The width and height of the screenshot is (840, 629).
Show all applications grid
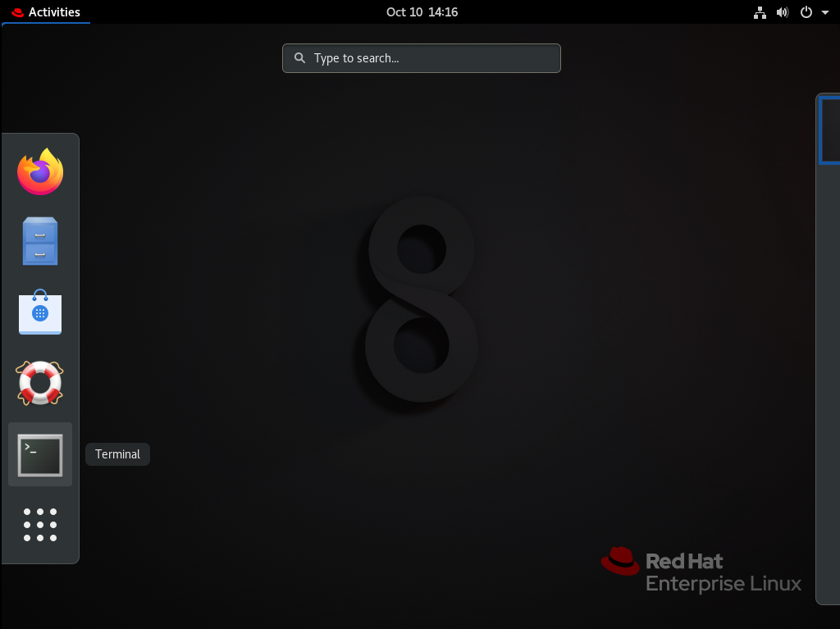pyautogui.click(x=40, y=525)
